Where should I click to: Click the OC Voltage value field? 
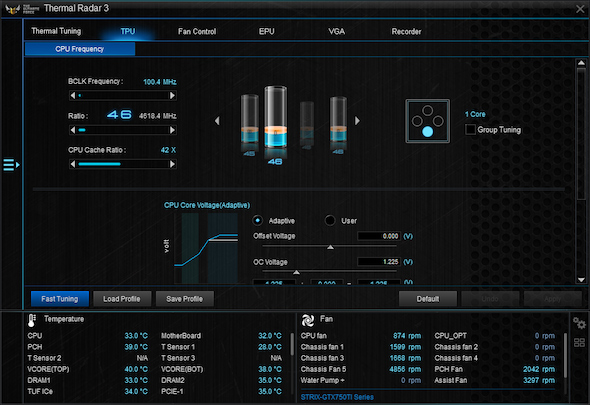point(379,262)
